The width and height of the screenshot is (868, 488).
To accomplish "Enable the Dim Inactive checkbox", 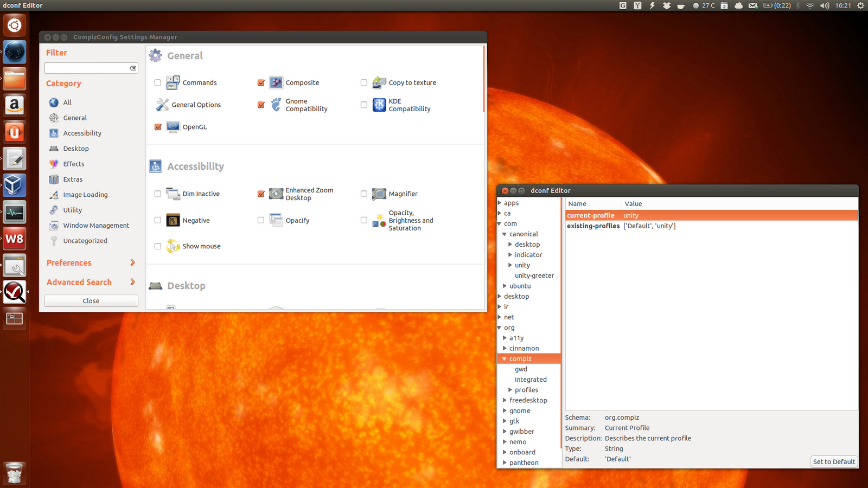I will [158, 194].
